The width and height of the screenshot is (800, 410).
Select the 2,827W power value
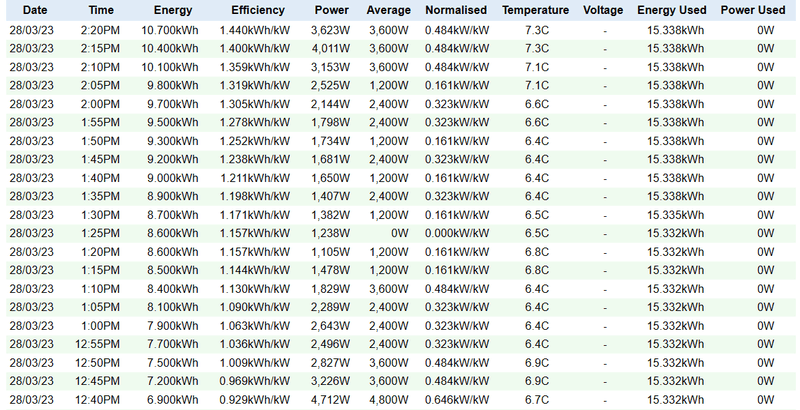tap(330, 363)
